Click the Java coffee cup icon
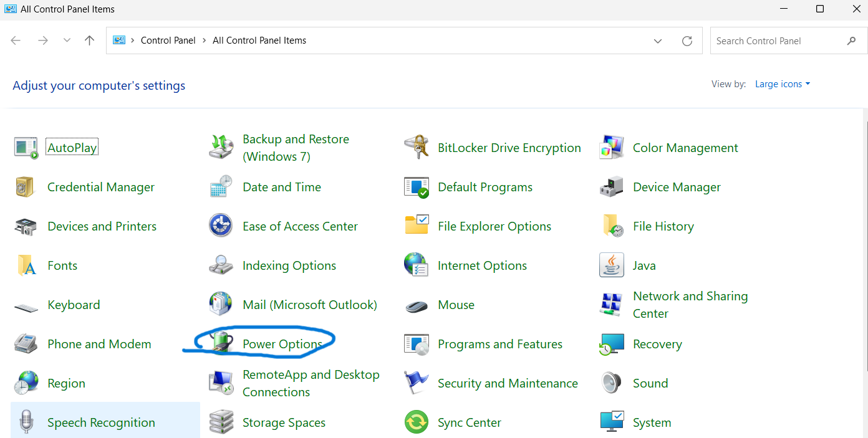This screenshot has width=868, height=438. point(611,265)
